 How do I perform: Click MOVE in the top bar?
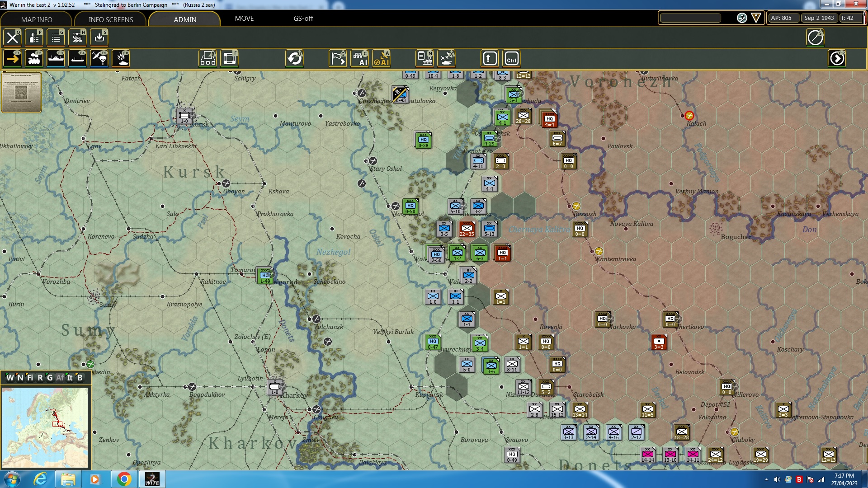pyautogui.click(x=244, y=19)
